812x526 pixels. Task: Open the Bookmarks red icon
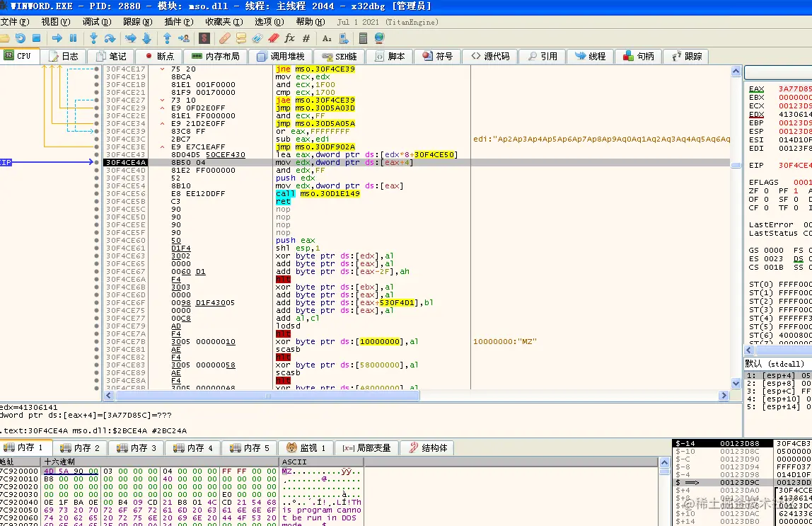pos(274,38)
